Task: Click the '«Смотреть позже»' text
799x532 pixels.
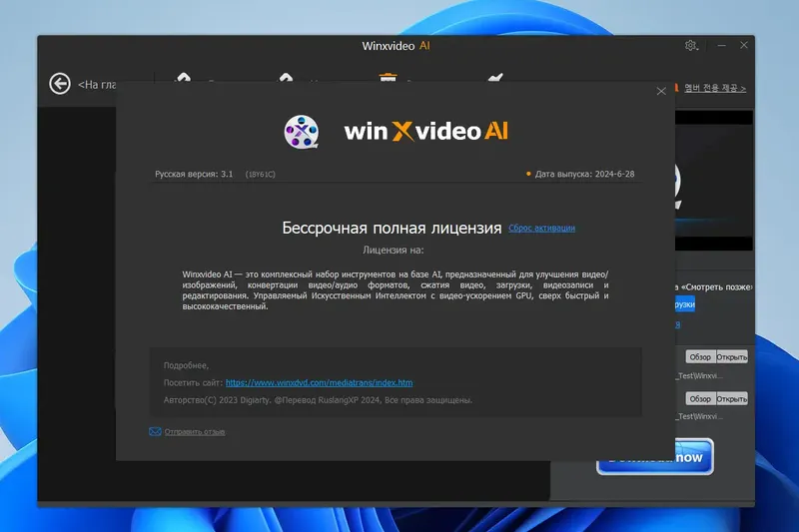Action: tap(716, 287)
